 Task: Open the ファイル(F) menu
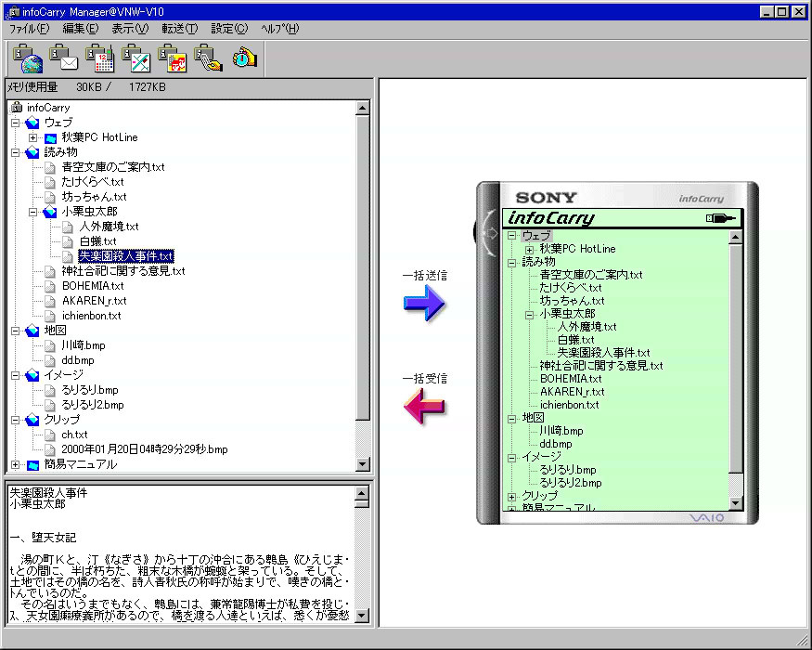29,29
